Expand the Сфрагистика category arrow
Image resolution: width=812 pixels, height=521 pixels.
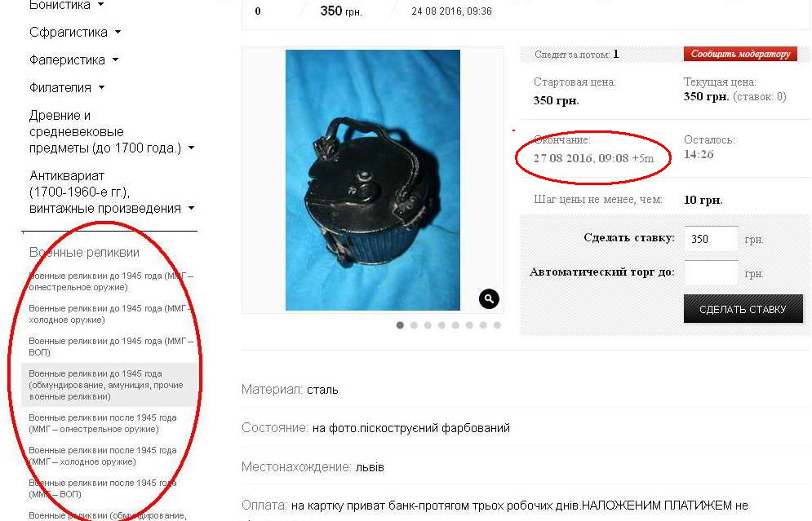pyautogui.click(x=118, y=32)
